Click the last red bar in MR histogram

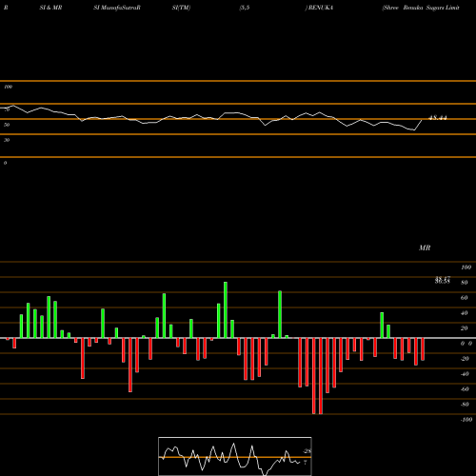[x=423, y=349]
